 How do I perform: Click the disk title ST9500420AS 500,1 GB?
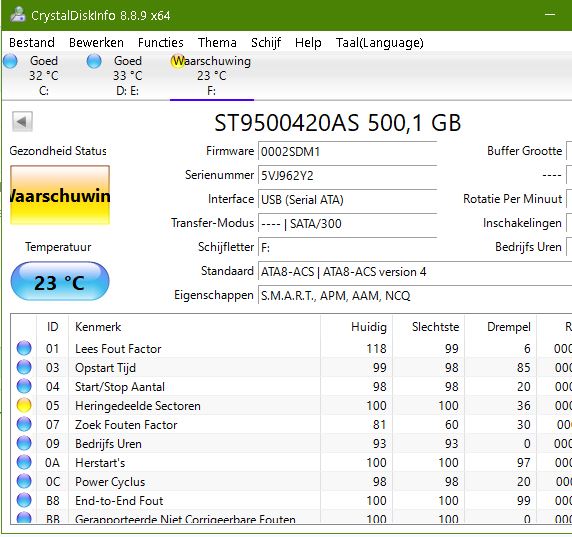[x=337, y=123]
